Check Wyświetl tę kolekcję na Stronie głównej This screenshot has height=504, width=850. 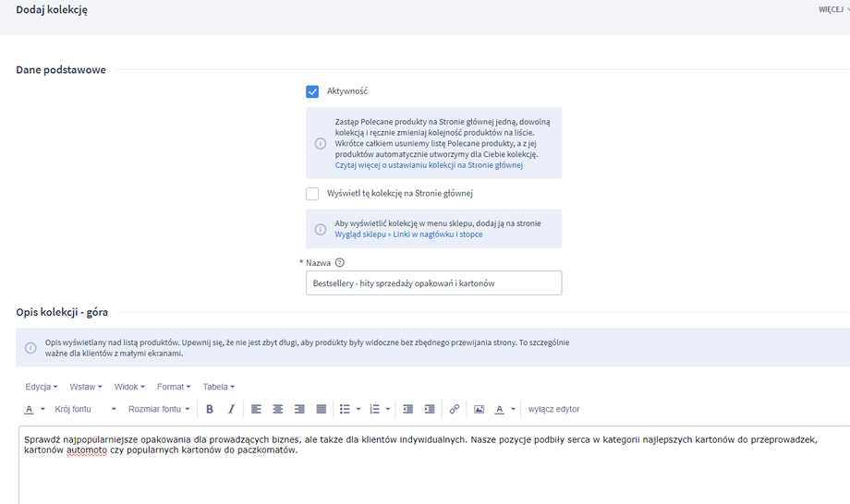(x=312, y=193)
